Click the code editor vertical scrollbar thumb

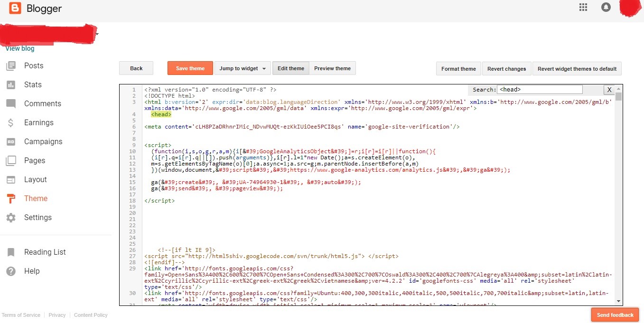[x=618, y=96]
